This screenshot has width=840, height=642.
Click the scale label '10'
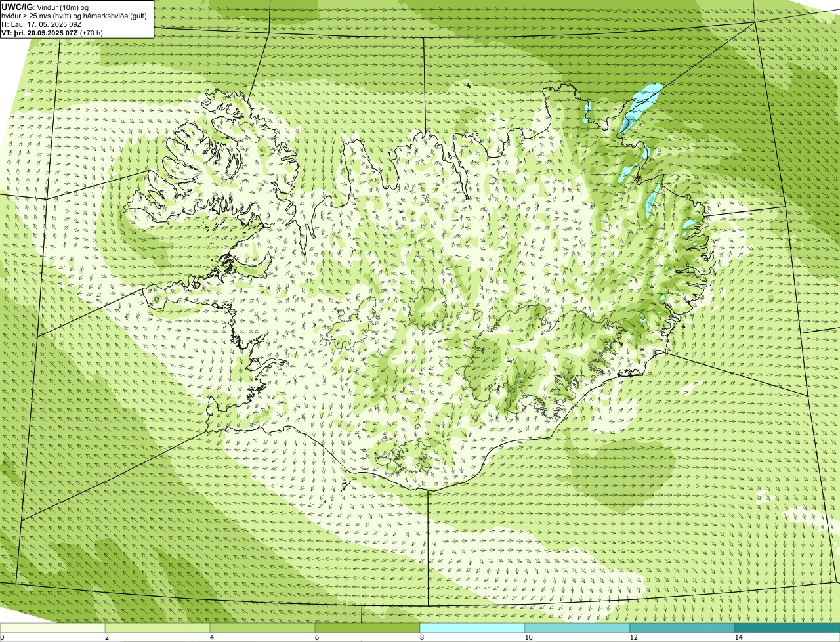528,637
